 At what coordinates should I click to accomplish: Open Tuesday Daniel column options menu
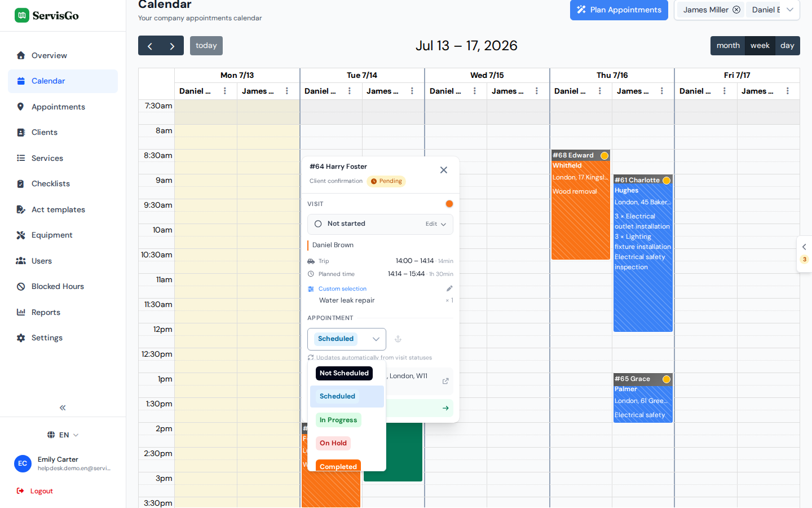350,91
